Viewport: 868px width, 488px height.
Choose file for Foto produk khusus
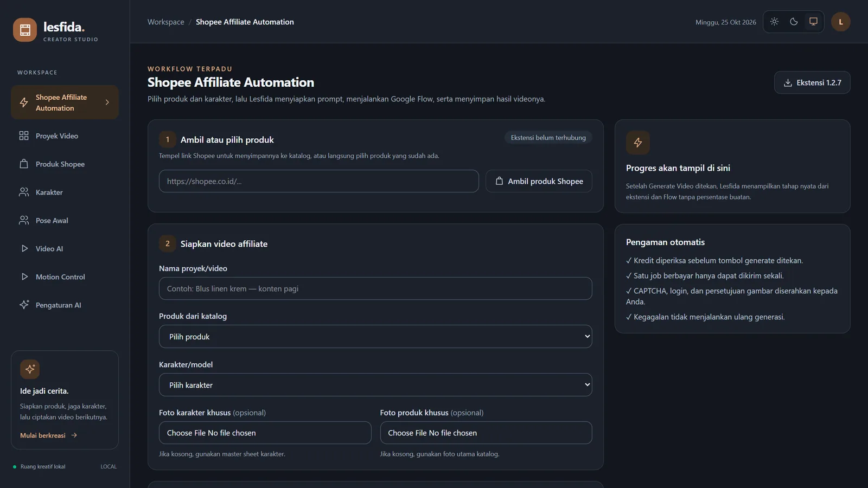tap(486, 433)
